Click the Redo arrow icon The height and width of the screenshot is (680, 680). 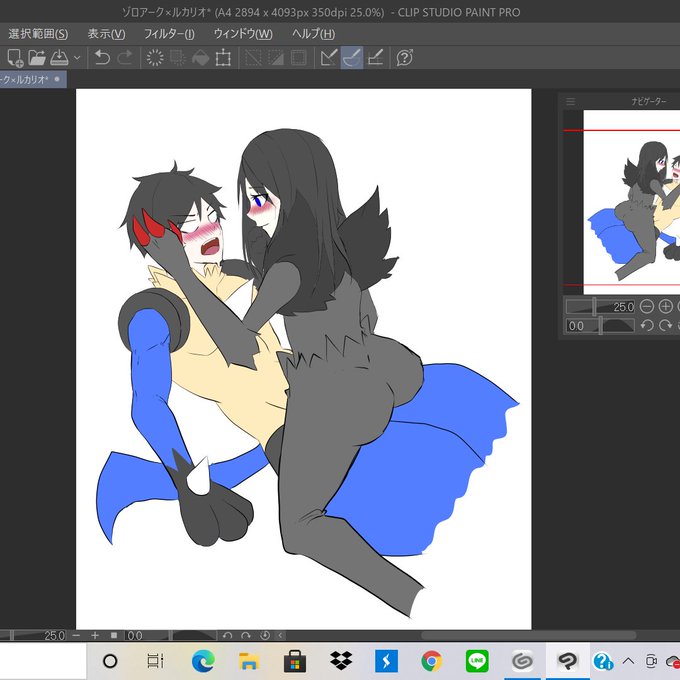pos(125,58)
